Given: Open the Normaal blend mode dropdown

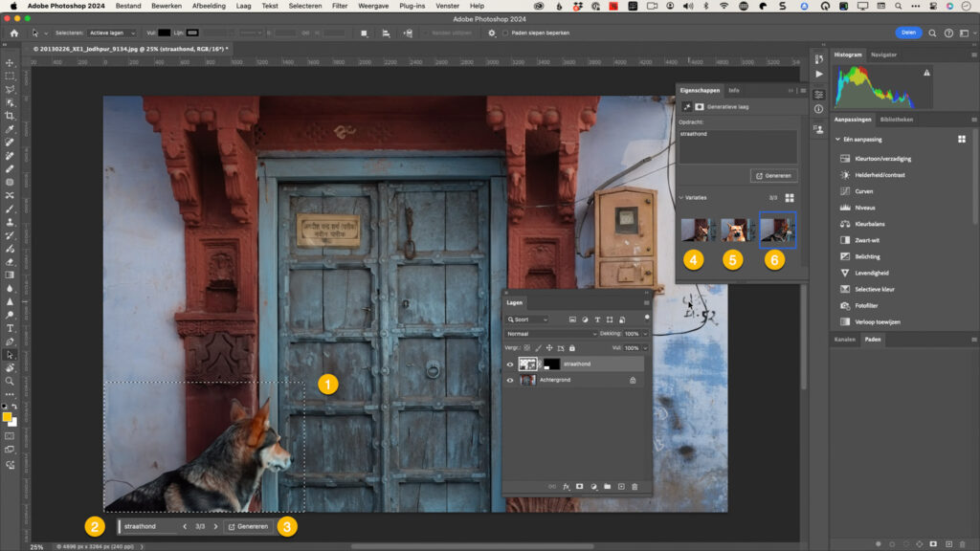Looking at the screenshot, I should [551, 334].
